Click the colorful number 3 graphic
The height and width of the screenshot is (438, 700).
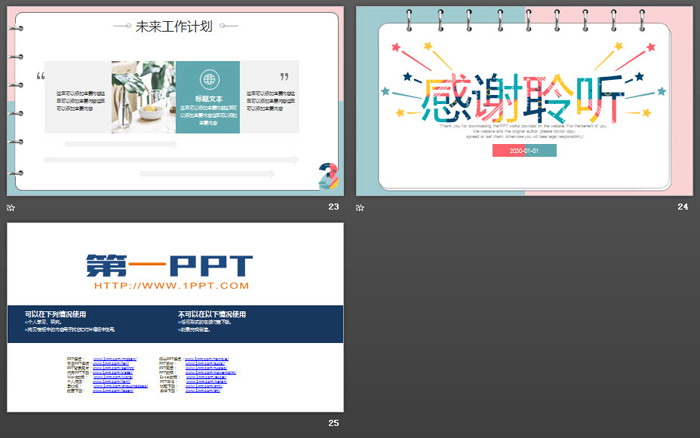pos(327,175)
